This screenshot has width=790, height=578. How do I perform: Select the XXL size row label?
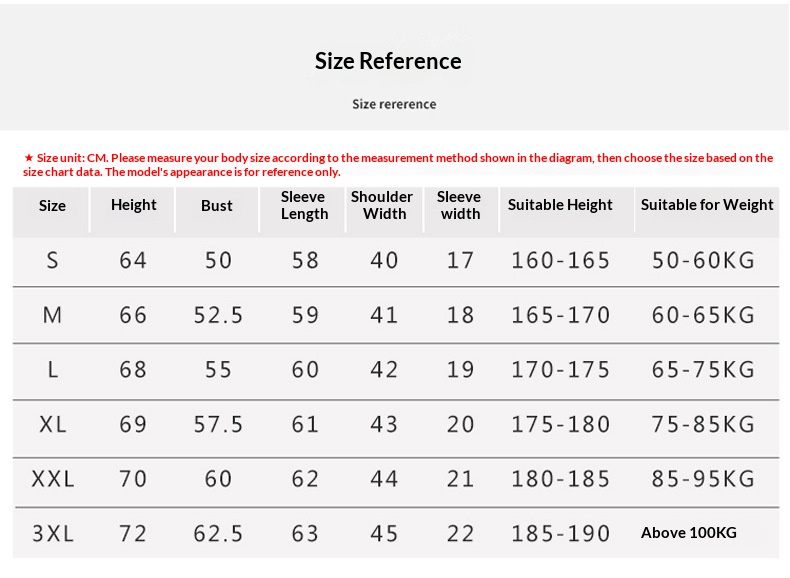[x=53, y=479]
